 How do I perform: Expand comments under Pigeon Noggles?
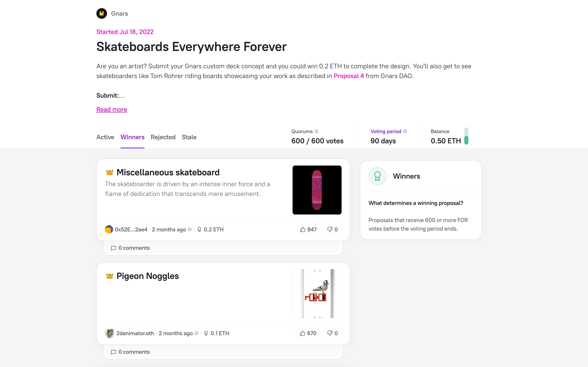[x=130, y=352]
